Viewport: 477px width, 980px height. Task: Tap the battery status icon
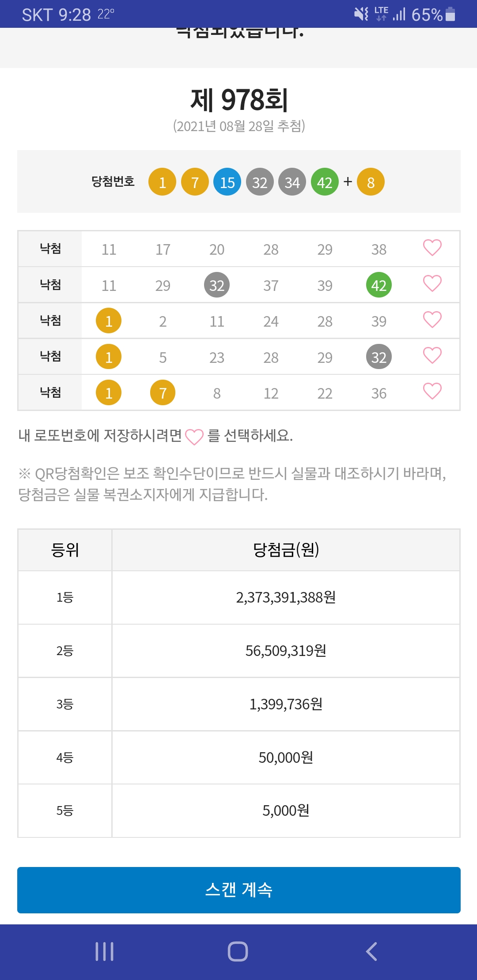coord(450,14)
